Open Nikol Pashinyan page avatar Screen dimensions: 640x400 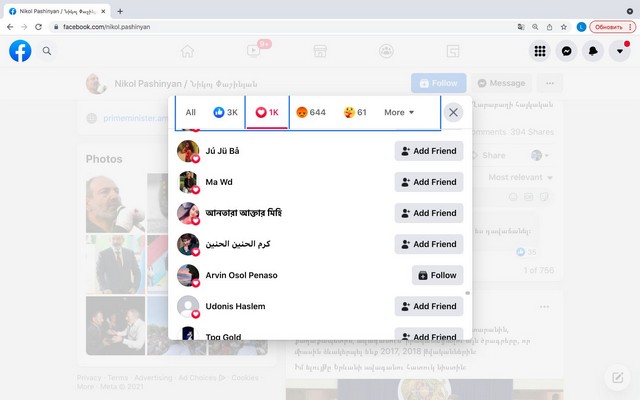click(96, 84)
